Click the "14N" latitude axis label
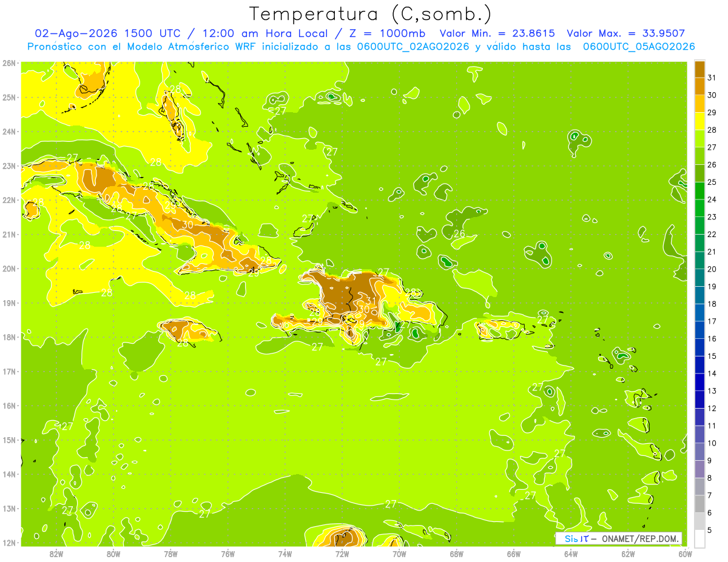 pos(9,474)
